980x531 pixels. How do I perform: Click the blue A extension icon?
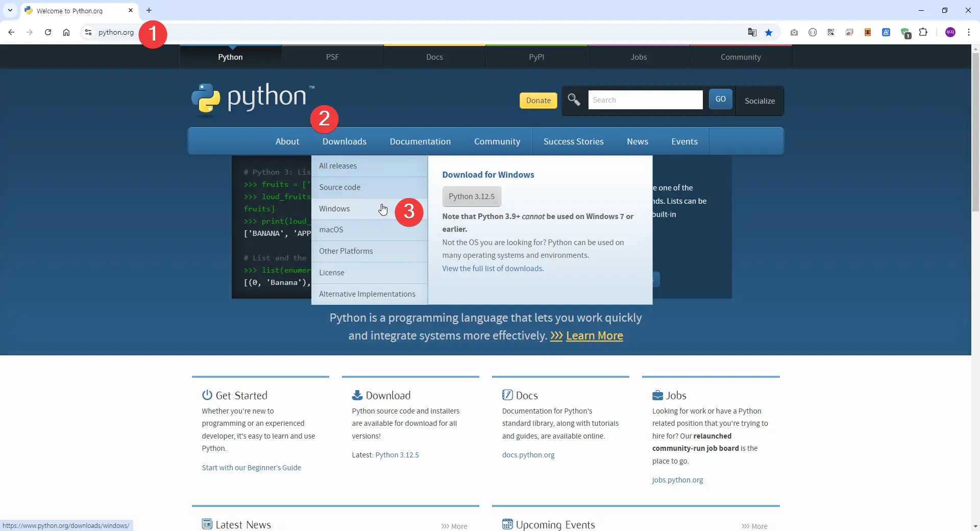[886, 32]
